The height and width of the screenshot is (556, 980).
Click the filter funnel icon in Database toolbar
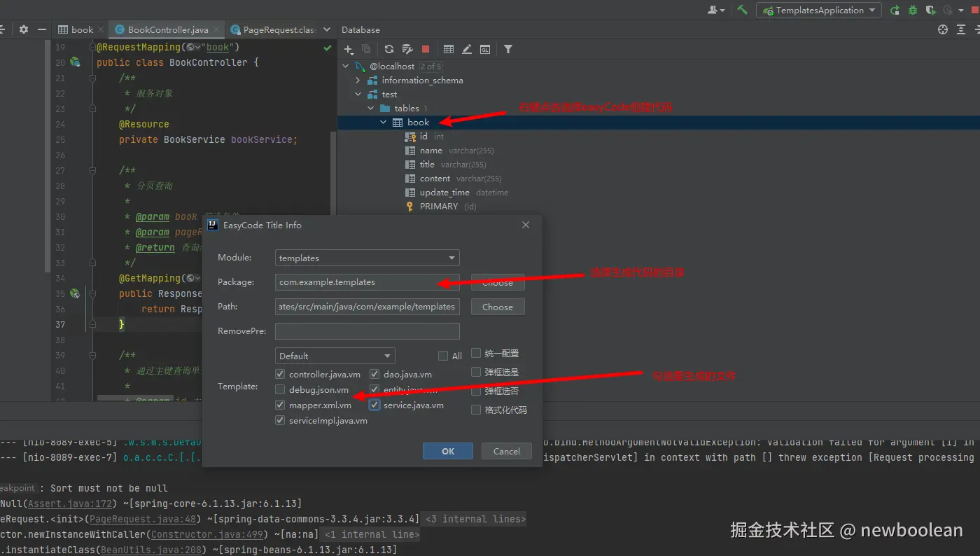coord(508,49)
